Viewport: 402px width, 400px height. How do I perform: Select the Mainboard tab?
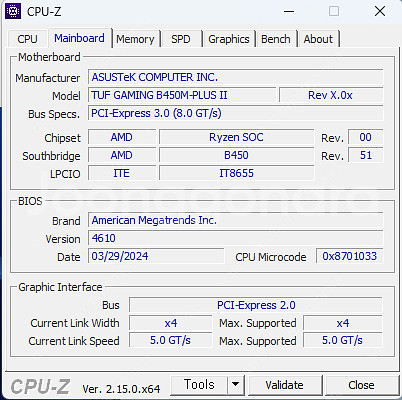79,38
